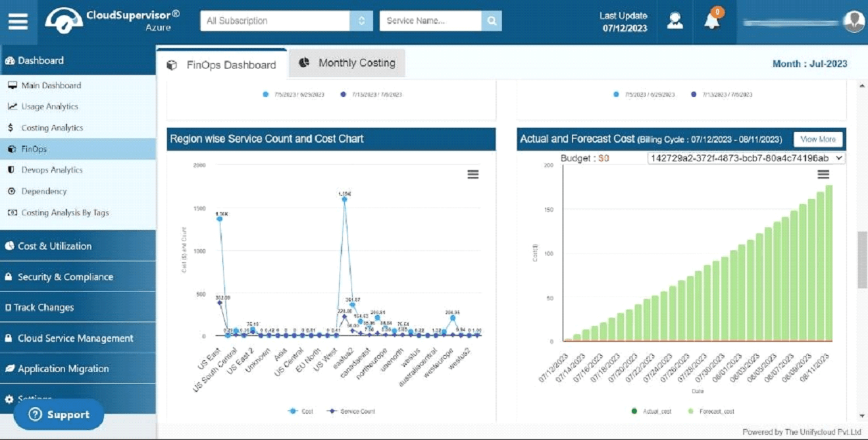Click the Budget : $0 label
This screenshot has height=440, width=868.
coord(585,158)
